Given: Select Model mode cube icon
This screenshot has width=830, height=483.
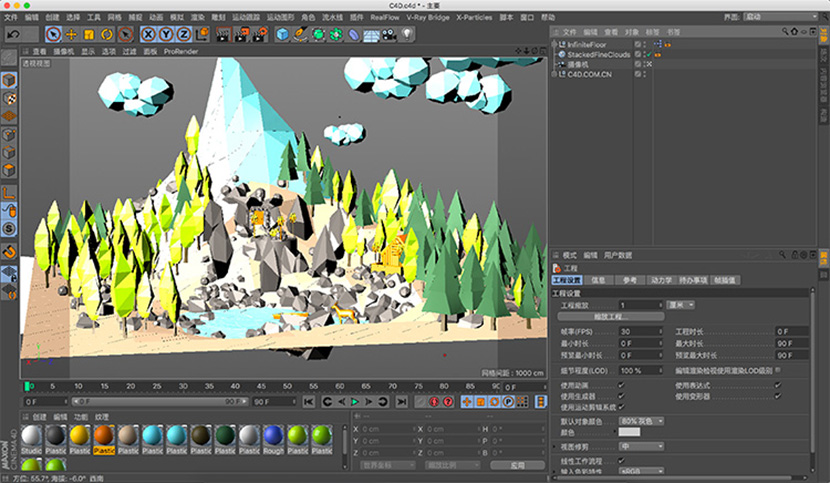Looking at the screenshot, I should click(x=9, y=80).
